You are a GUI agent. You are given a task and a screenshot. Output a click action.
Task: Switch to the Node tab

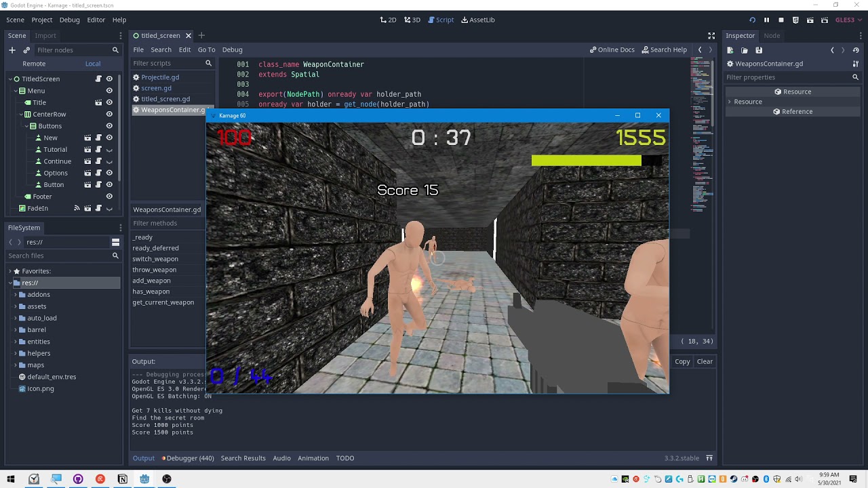point(772,35)
